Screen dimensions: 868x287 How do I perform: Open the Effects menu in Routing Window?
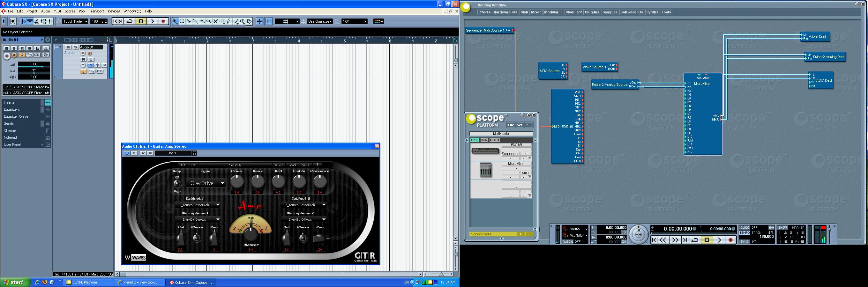[484, 12]
